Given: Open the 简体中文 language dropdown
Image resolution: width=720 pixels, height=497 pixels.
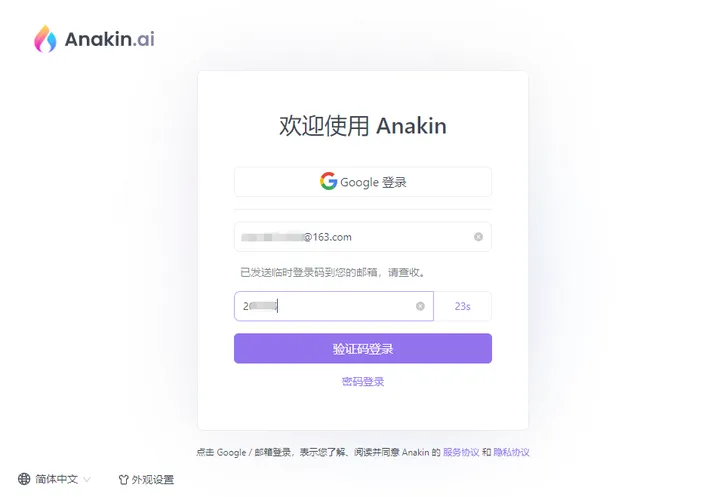Looking at the screenshot, I should (x=54, y=479).
